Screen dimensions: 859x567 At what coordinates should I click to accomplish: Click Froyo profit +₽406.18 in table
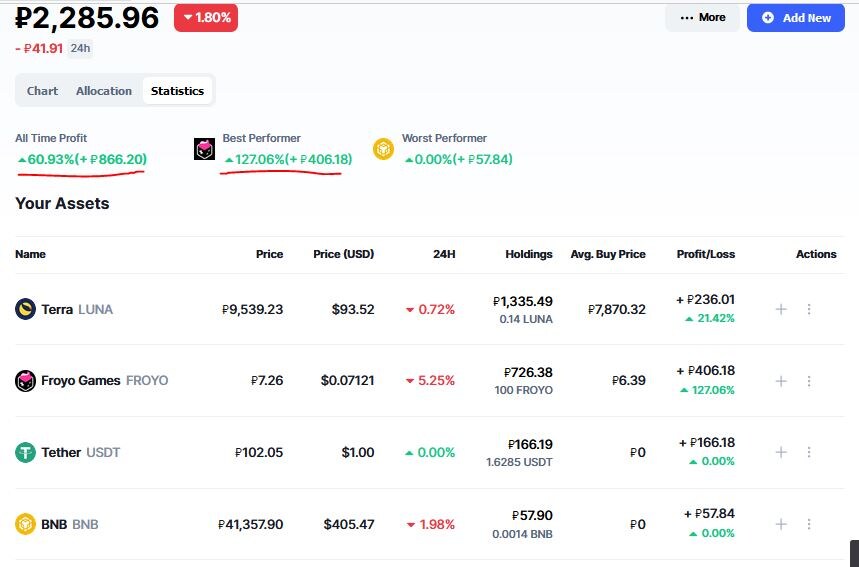coord(706,371)
